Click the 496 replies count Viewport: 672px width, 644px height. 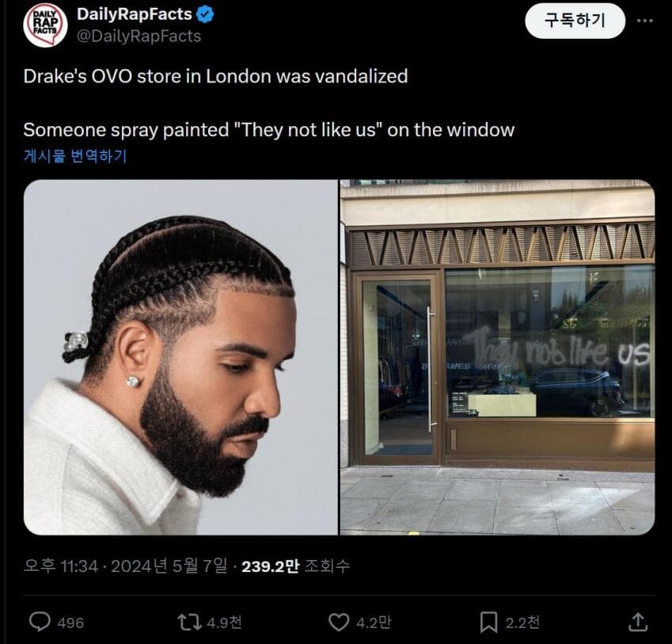[x=70, y=623]
